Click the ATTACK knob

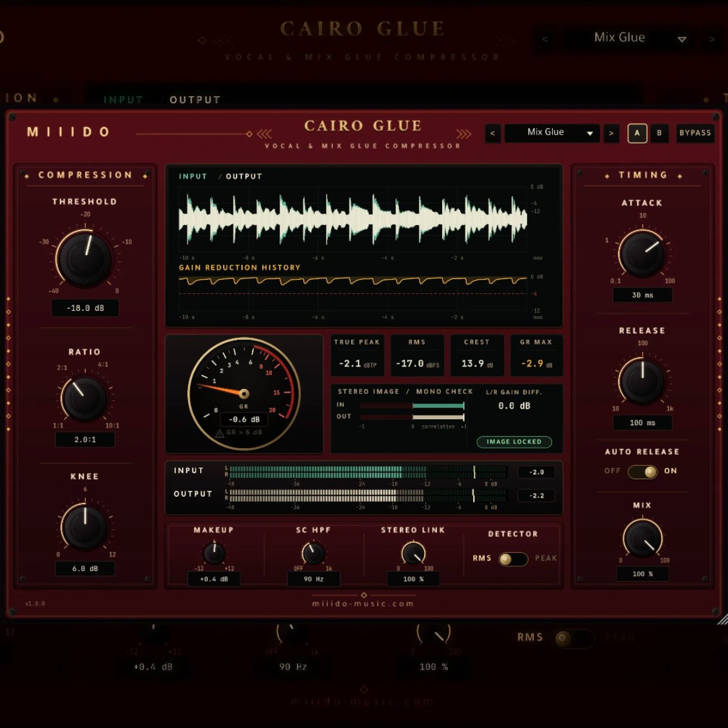pyautogui.click(x=642, y=254)
